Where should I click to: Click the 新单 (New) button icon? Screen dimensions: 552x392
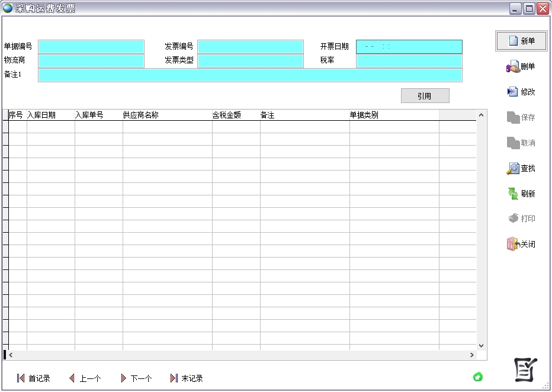tap(514, 41)
